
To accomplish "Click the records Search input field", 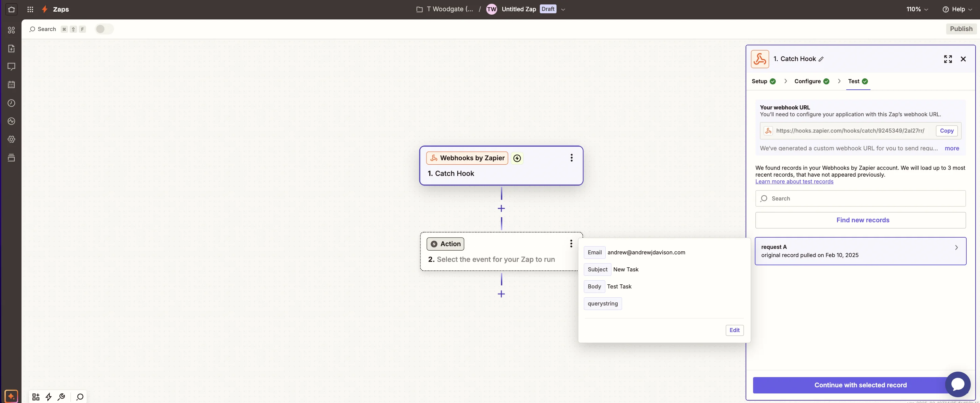I will tap(860, 198).
